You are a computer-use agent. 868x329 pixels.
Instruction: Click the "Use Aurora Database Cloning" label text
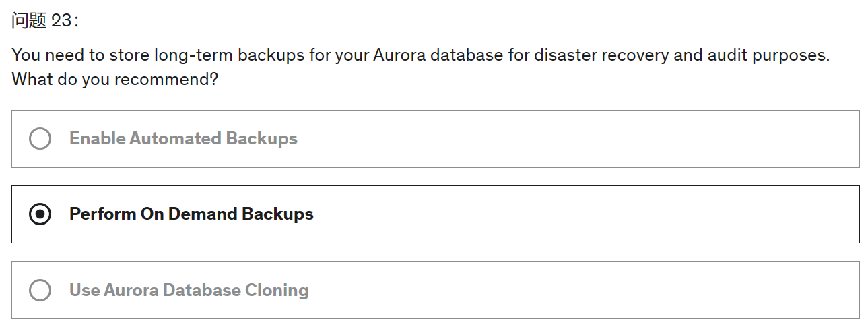[189, 291]
